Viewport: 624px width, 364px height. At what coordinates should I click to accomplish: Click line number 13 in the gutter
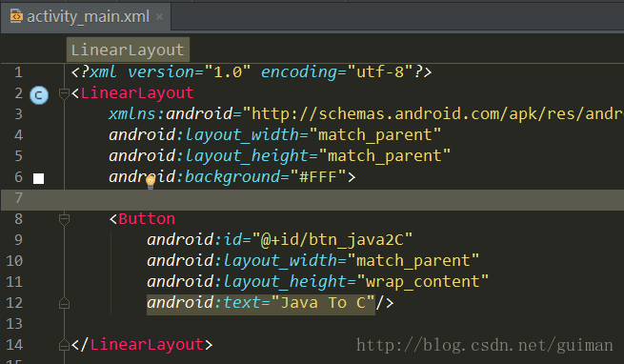coord(14,324)
